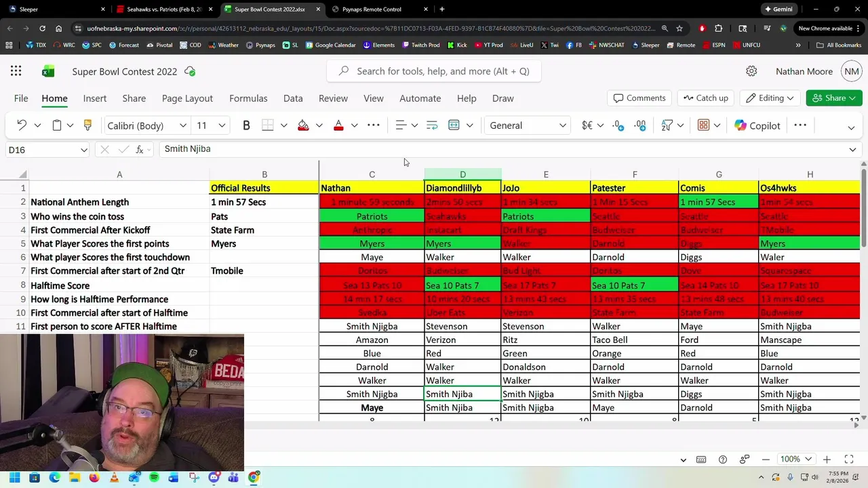The height and width of the screenshot is (488, 868).
Task: Open help question mark icon in status bar
Action: [x=723, y=460]
